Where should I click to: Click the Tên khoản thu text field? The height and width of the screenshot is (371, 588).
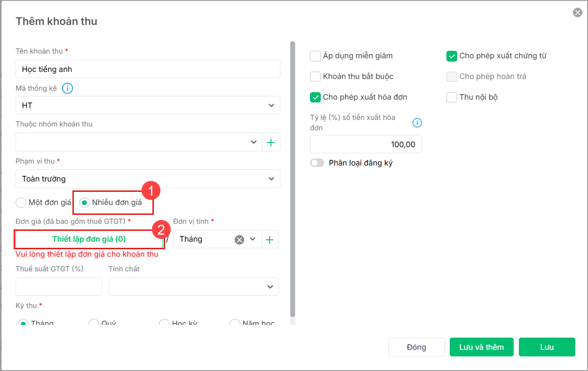tap(148, 69)
